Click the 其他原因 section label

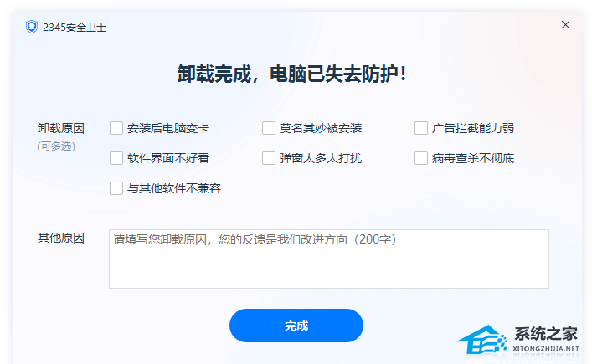click(x=61, y=238)
